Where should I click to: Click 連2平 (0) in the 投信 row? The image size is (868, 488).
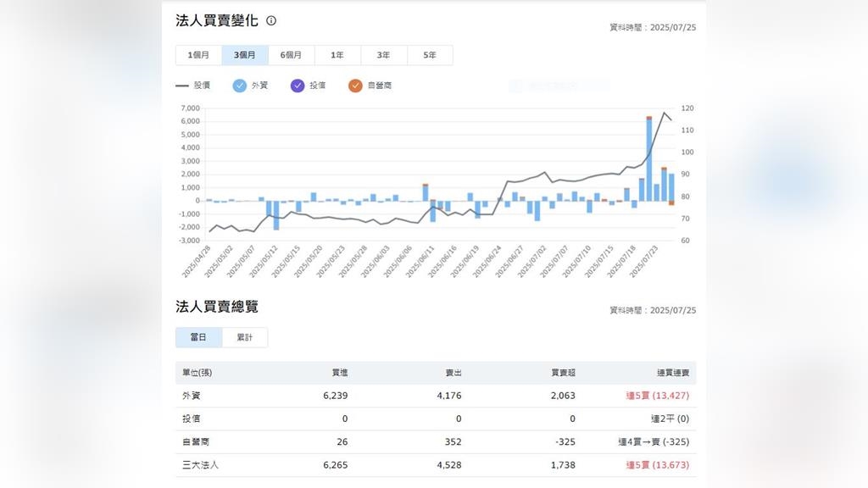pyautogui.click(x=670, y=419)
